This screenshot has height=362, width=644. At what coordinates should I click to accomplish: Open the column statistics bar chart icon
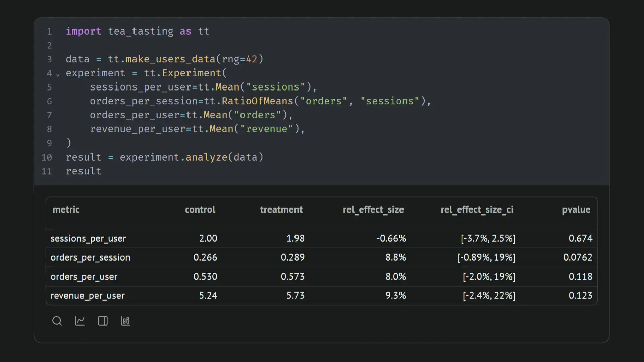(x=125, y=321)
